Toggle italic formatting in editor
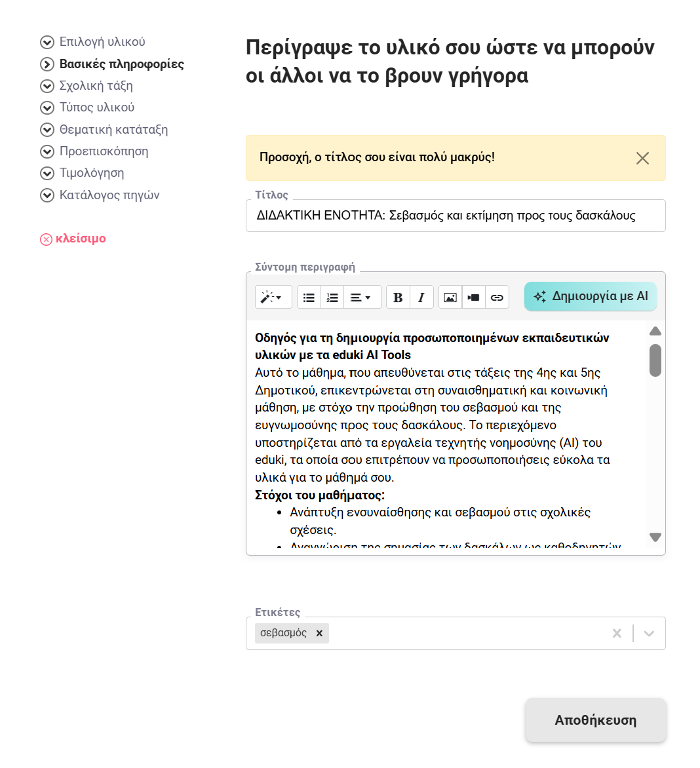700x768 pixels. (421, 298)
